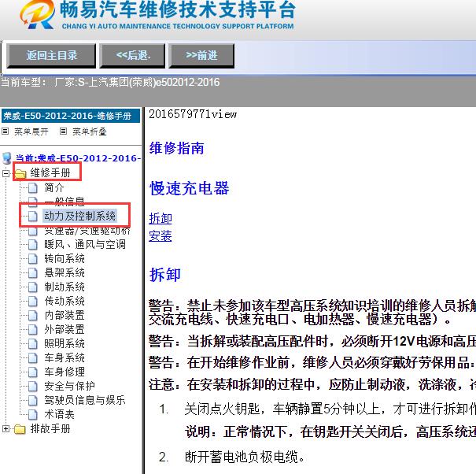
Task: Click the 菜单展开 square icon
Action: tap(6, 131)
